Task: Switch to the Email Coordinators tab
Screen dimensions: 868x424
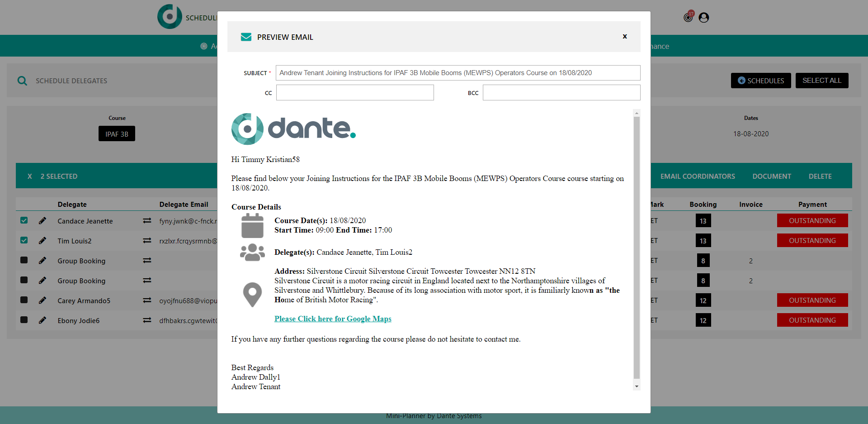Action: [698, 176]
